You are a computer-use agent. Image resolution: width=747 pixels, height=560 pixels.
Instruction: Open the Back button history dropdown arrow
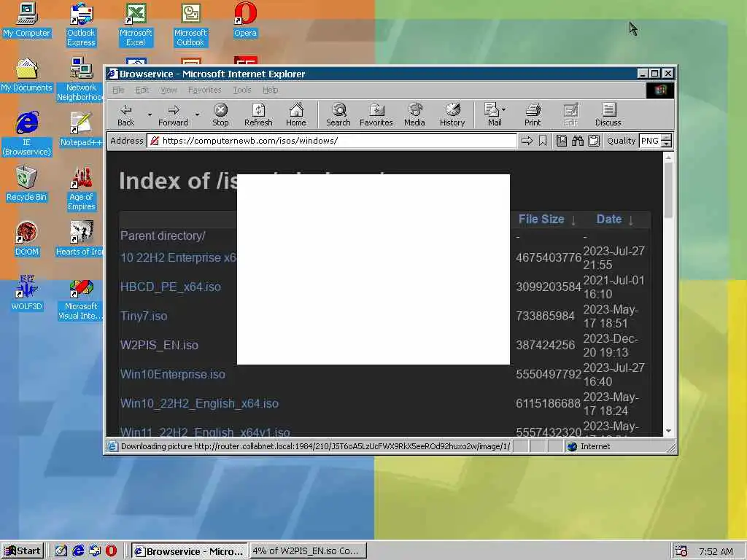click(x=150, y=114)
